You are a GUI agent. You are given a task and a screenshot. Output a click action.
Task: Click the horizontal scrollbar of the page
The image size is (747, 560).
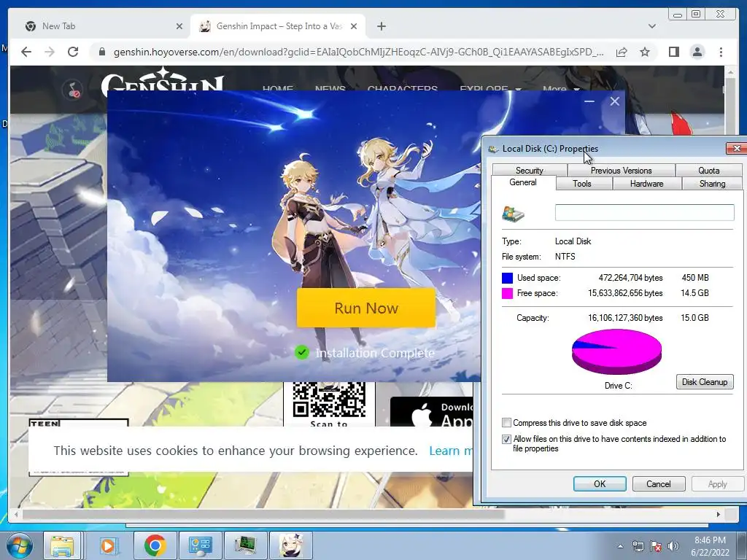point(263,514)
